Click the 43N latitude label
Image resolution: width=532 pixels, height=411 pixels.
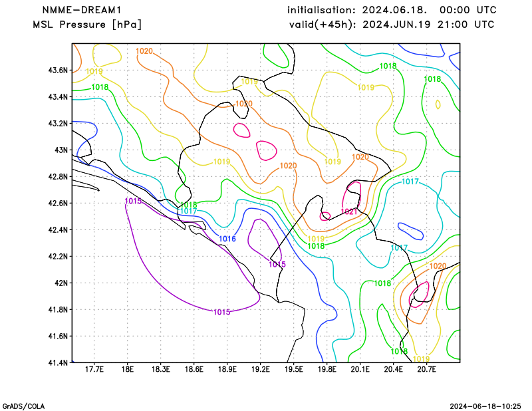pos(61,150)
